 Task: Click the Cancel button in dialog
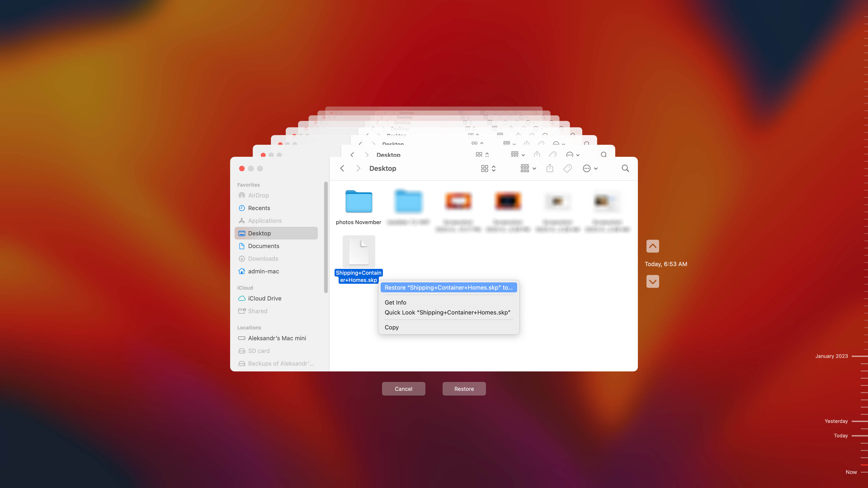coord(403,389)
